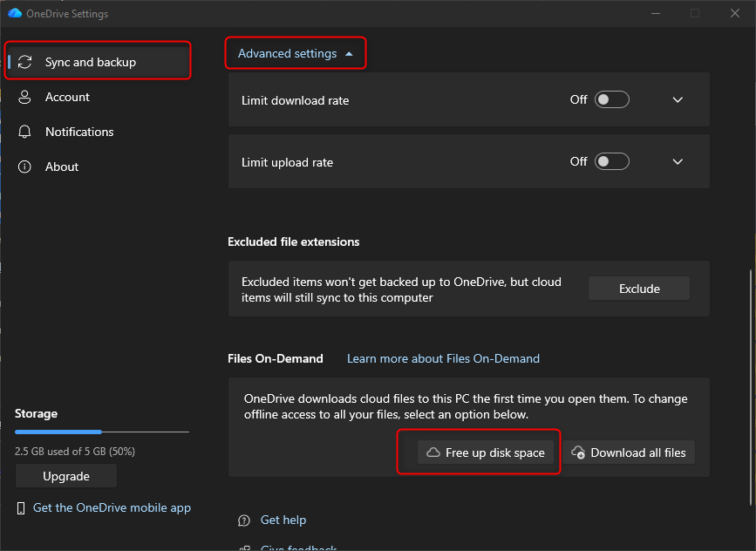Click the sync arrows icon beside Sync and backup
This screenshot has width=756, height=551.
tap(24, 62)
